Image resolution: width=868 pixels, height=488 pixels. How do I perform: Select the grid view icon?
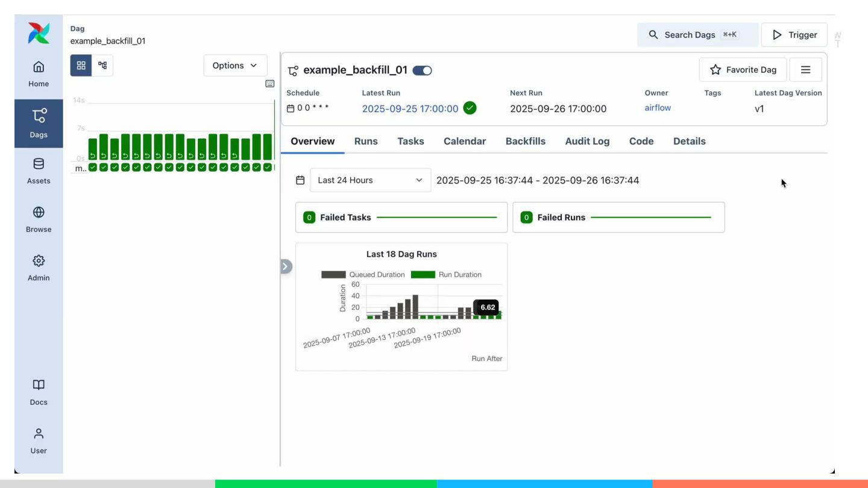[x=81, y=66]
